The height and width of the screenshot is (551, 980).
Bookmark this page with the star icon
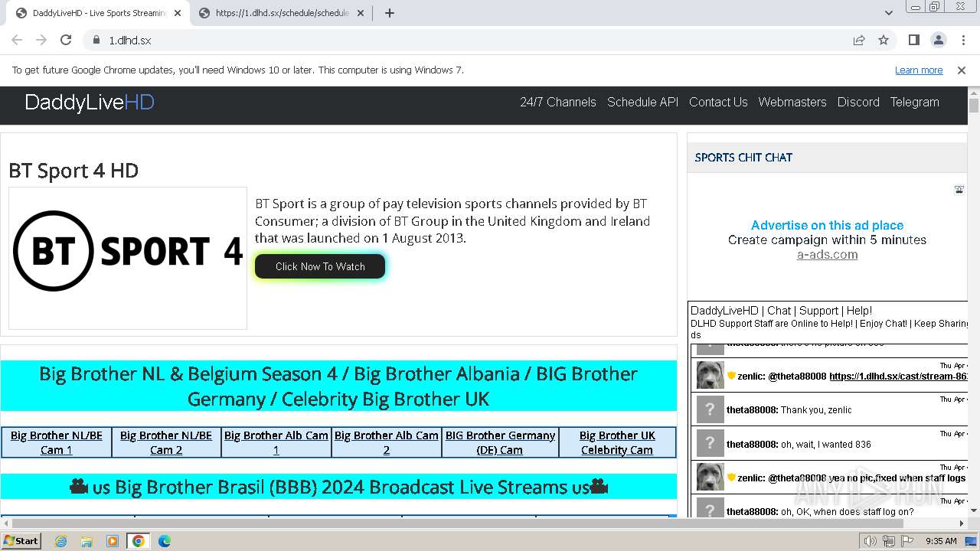click(884, 41)
